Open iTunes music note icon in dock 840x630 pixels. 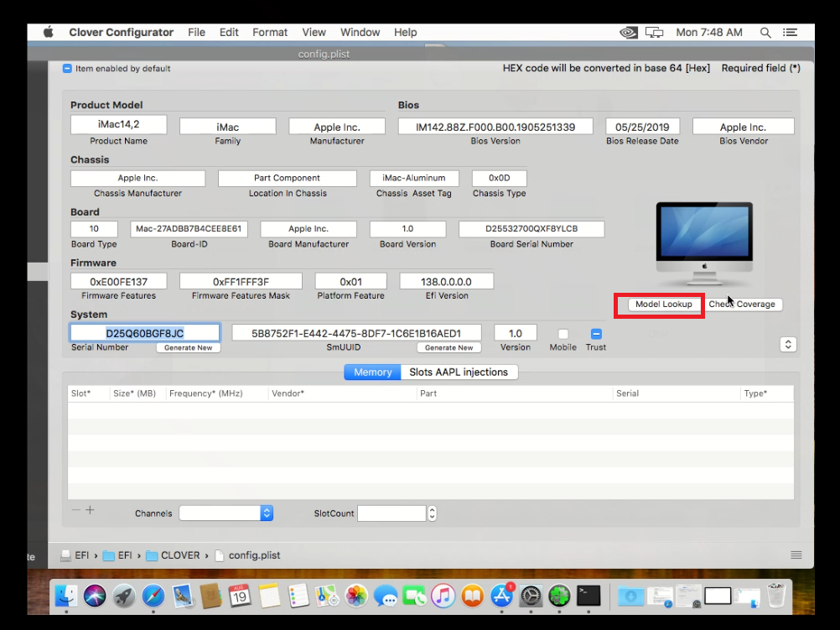pyautogui.click(x=443, y=596)
